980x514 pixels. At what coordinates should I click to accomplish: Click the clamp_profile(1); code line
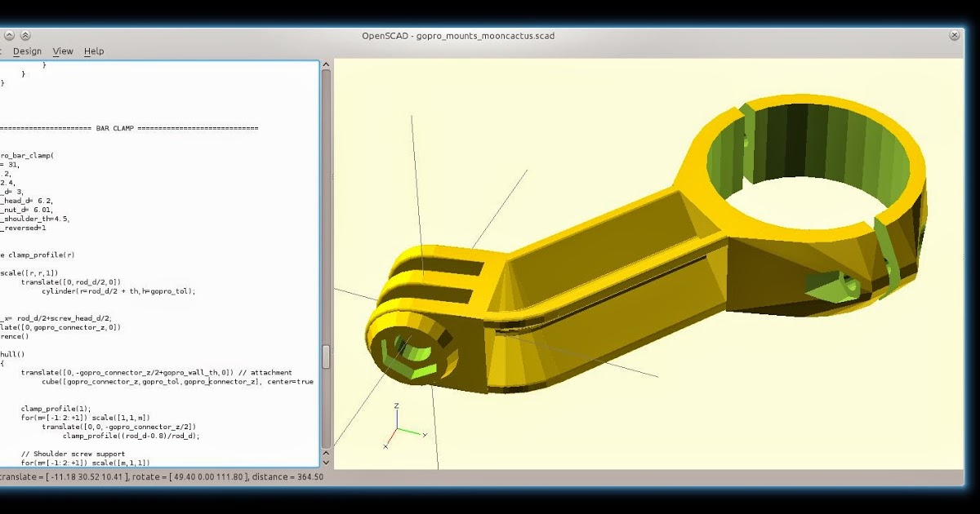tap(56, 409)
